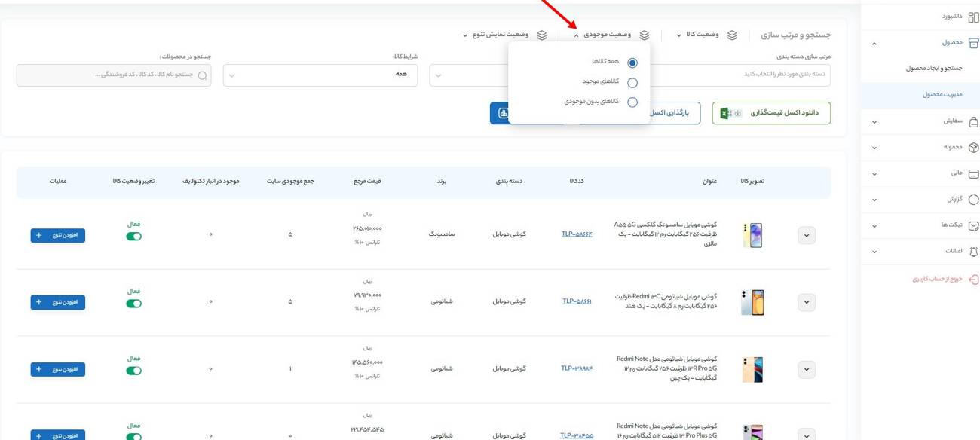Click دانلود اکسل قیمت‌گذاری button
This screenshot has width=980, height=440.
coord(771,113)
